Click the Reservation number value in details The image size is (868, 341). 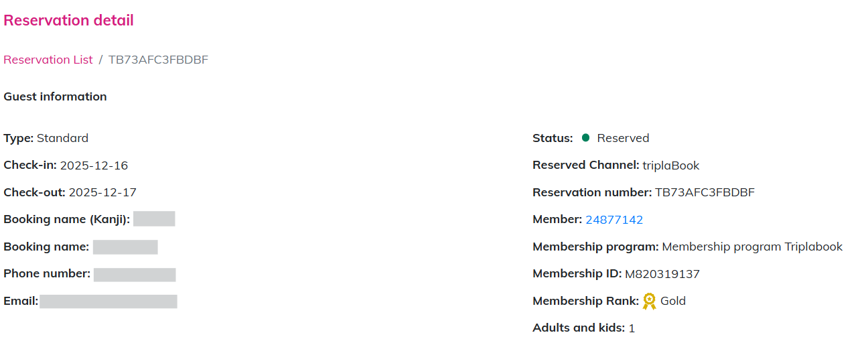tap(705, 192)
